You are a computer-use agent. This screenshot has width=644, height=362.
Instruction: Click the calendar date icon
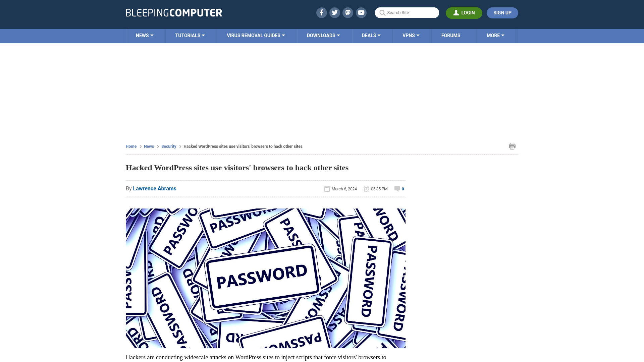point(327,189)
